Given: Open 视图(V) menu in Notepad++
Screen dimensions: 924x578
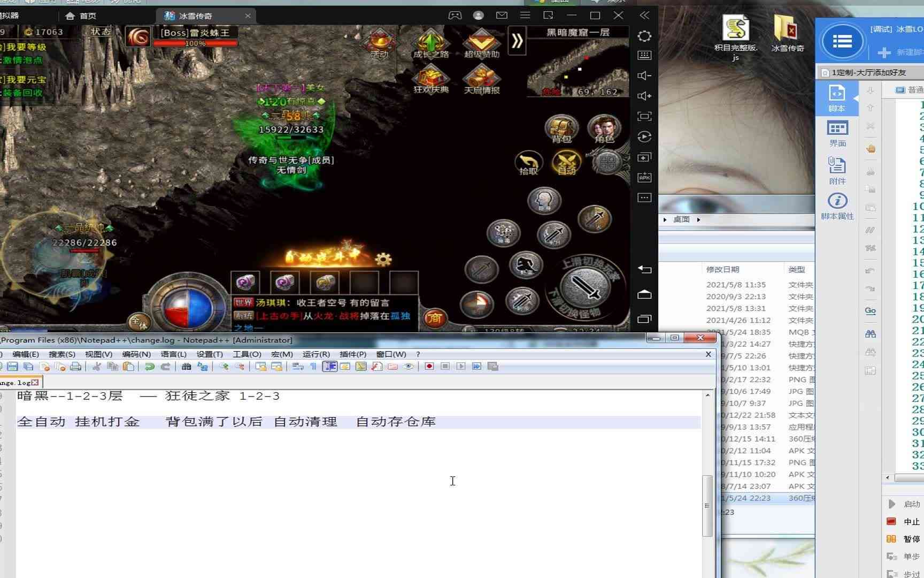Looking at the screenshot, I should coord(99,354).
